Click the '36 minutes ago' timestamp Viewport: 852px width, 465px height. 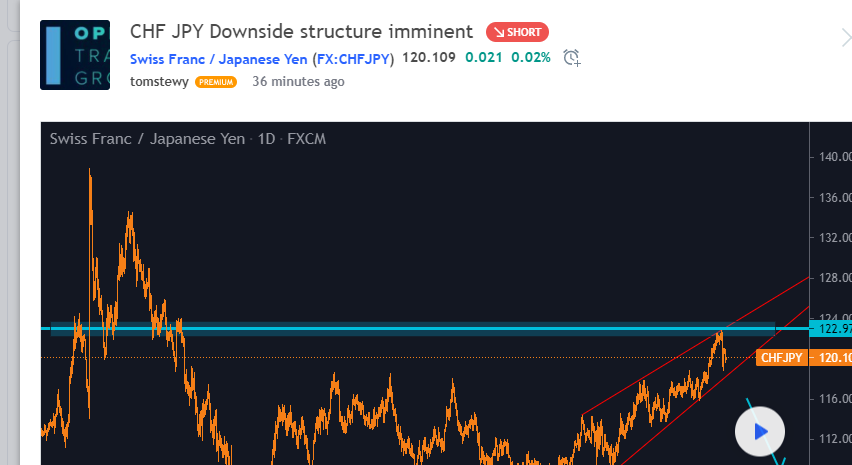point(298,82)
